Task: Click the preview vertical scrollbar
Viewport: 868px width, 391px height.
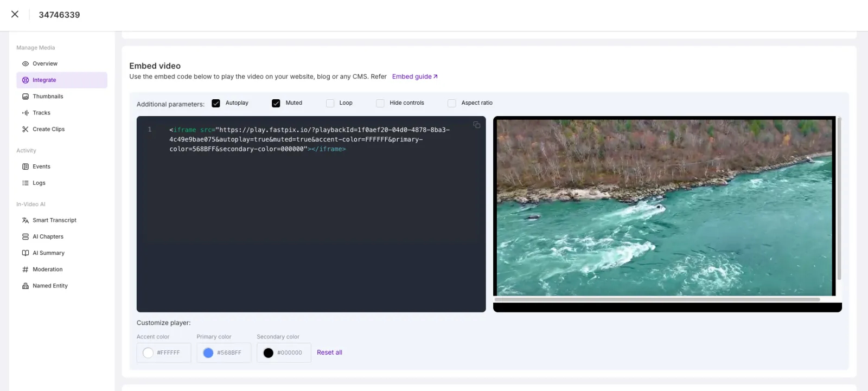Action: 839,198
